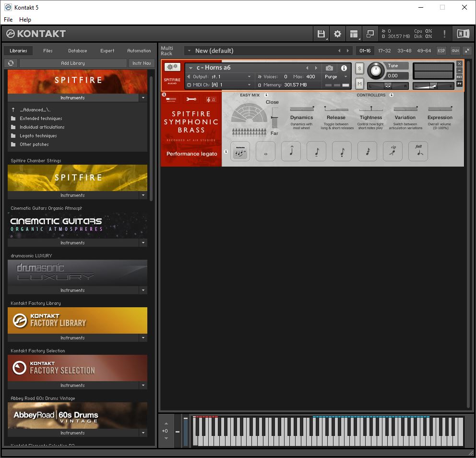Load next instrument preset arrow for Horns a6
This screenshot has height=458, width=476.
[316, 68]
